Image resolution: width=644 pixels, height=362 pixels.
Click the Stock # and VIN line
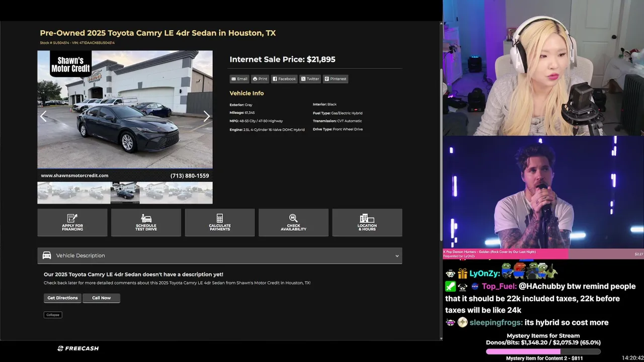77,43
